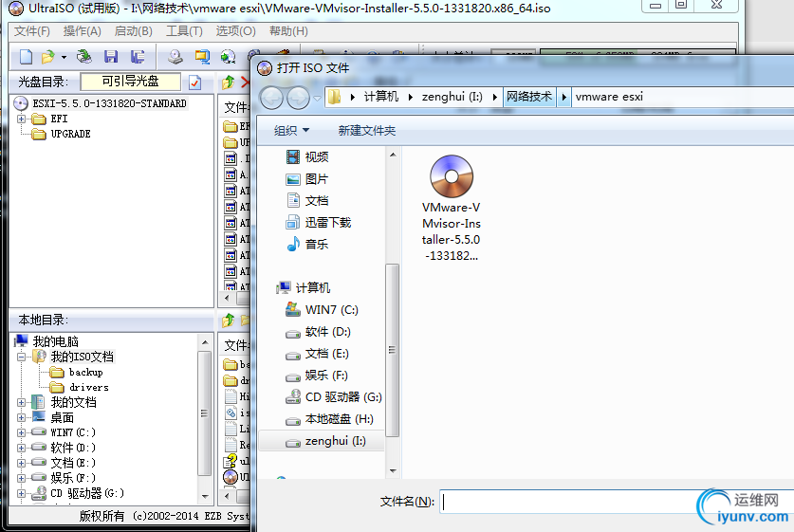Viewport: 794px width, 532px height.
Task: Select 文档 library in dialog sidebar
Action: (307, 200)
